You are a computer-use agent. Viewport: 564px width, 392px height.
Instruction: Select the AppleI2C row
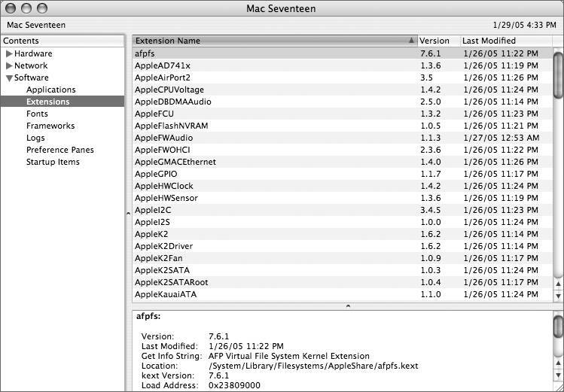(x=342, y=210)
